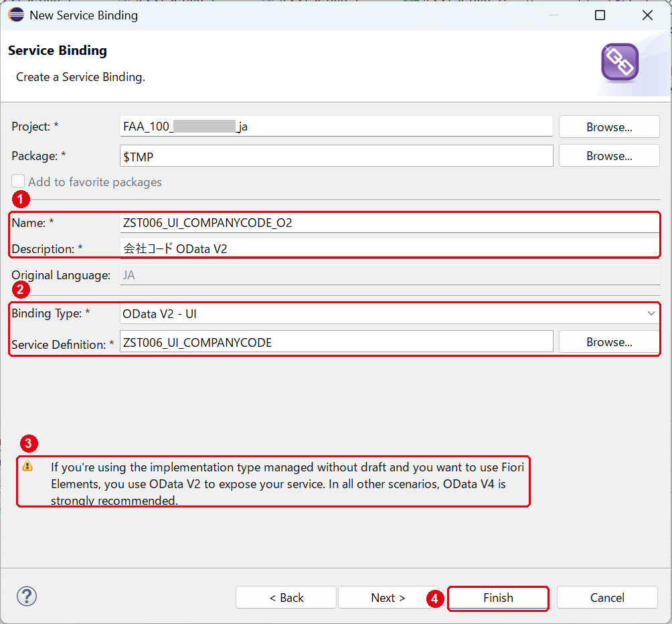The image size is (672, 624).
Task: Click the 'Binding Type:' label
Action: (x=51, y=313)
